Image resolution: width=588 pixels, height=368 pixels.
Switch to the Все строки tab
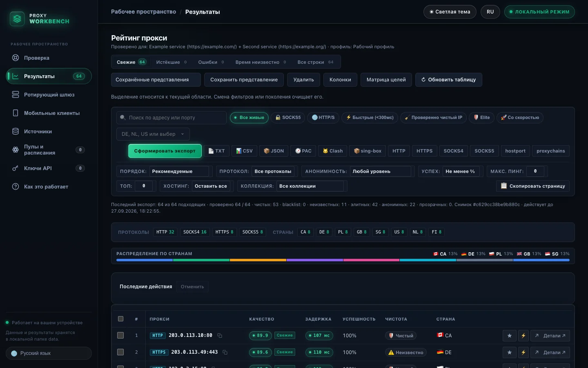point(315,62)
